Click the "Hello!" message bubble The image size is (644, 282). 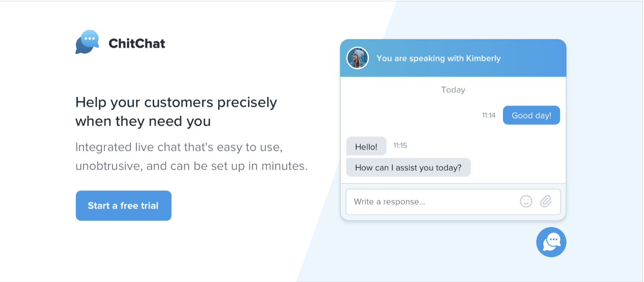pos(366,147)
